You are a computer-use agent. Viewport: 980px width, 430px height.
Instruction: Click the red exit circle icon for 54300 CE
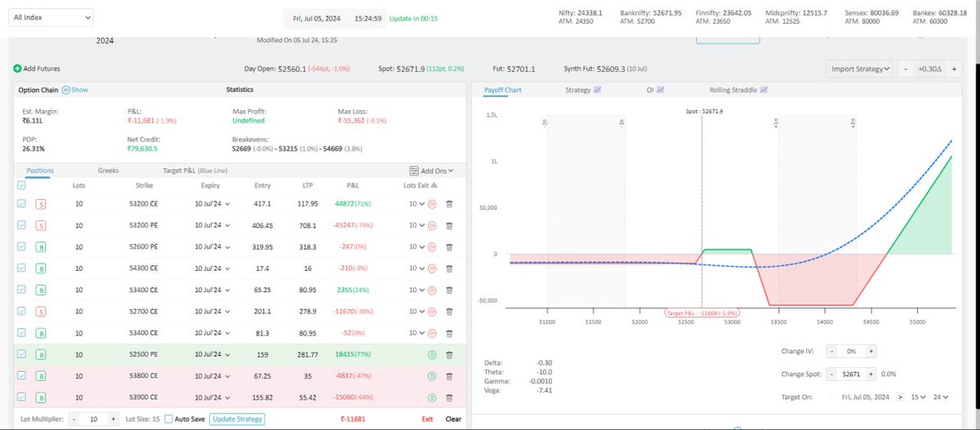point(432,268)
